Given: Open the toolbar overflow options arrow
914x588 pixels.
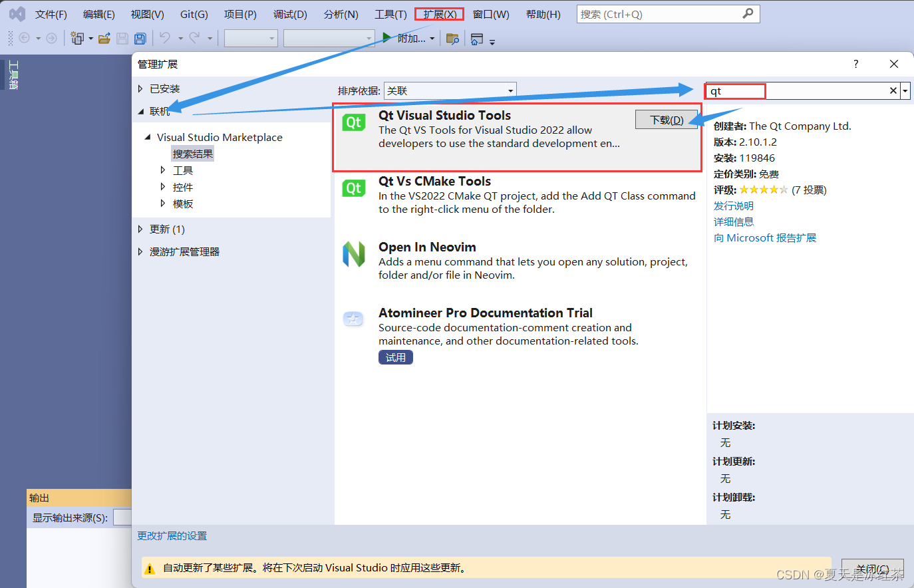Looking at the screenshot, I should (492, 42).
